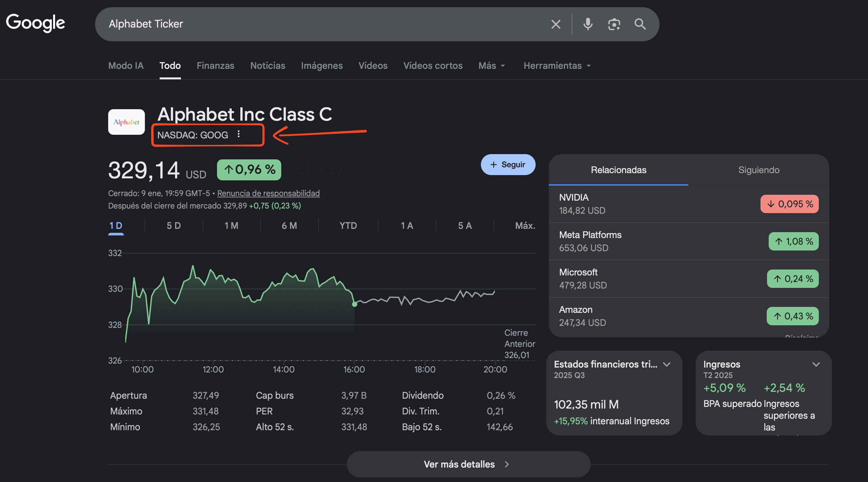The height and width of the screenshot is (482, 868).
Task: Click the Alphabet company logo thumbnail
Action: [x=126, y=122]
